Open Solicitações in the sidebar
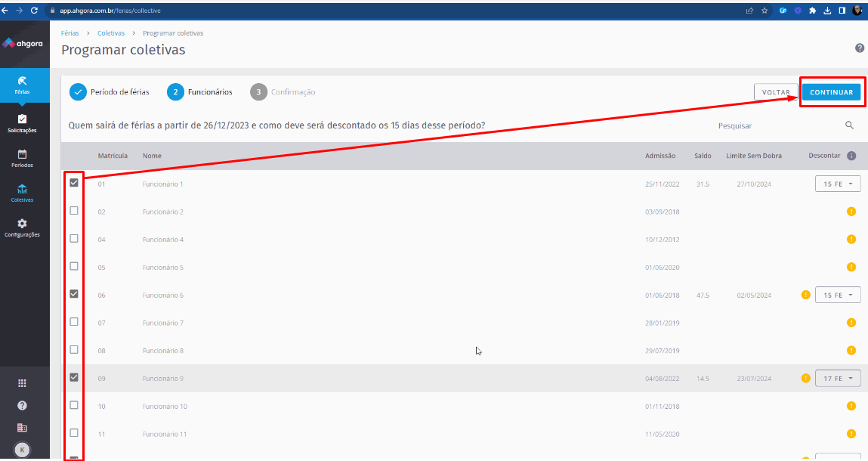Screen dimensions: 868x461 (x=22, y=123)
